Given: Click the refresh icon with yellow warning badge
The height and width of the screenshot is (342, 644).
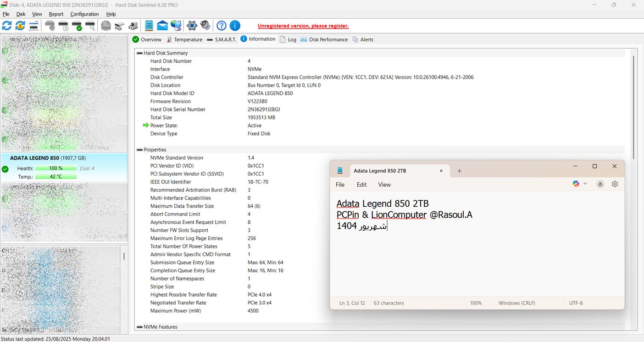Looking at the screenshot, I should coord(20,26).
